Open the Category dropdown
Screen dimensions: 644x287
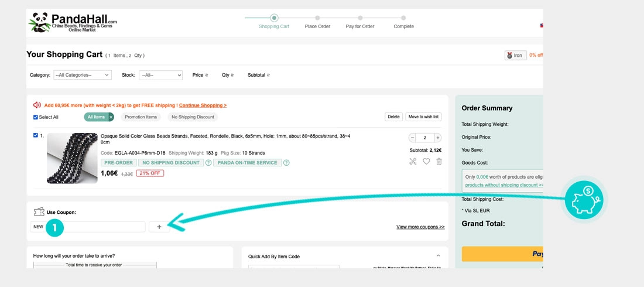click(83, 75)
